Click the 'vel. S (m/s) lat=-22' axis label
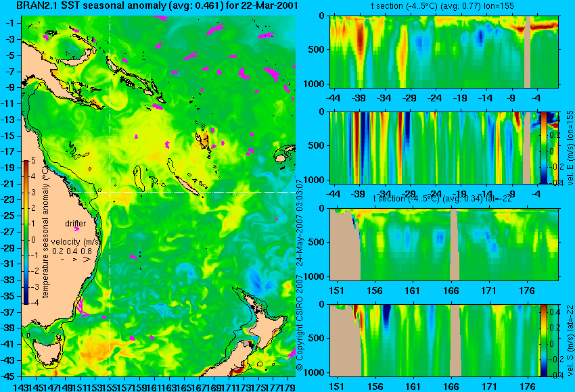 [570, 341]
